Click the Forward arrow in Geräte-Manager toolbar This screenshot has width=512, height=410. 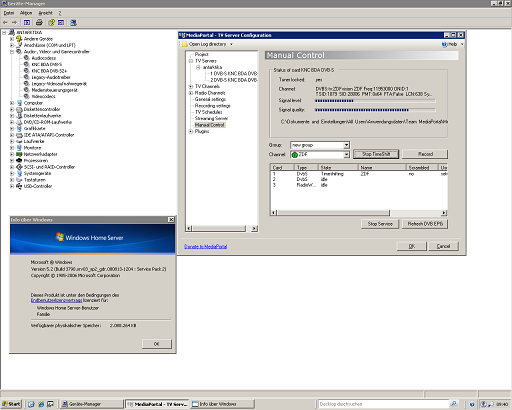(x=14, y=23)
